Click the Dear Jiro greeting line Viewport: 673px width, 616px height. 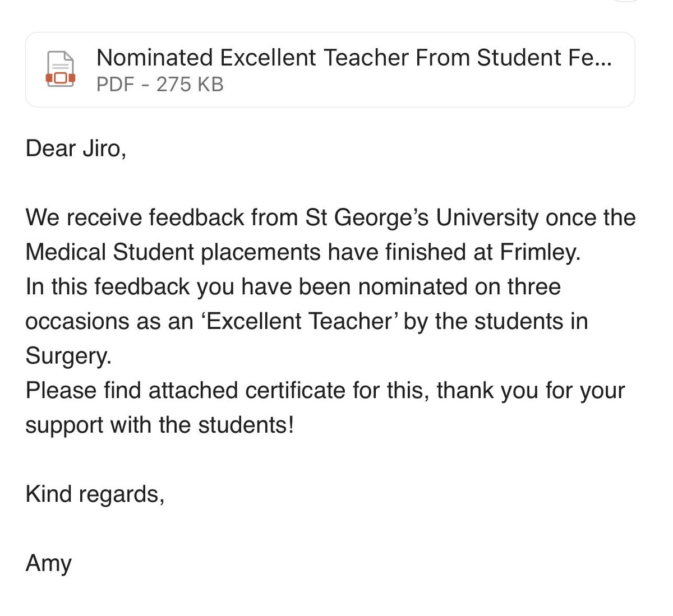click(x=76, y=149)
